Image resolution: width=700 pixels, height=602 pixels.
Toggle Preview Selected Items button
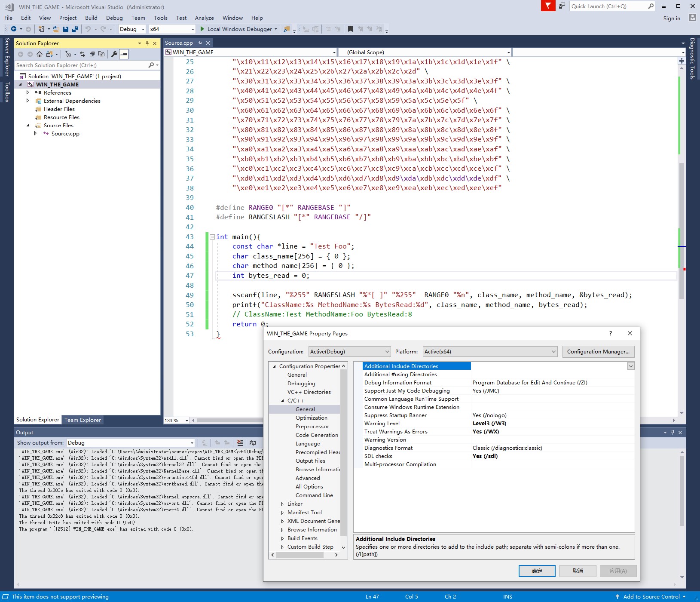pos(124,54)
